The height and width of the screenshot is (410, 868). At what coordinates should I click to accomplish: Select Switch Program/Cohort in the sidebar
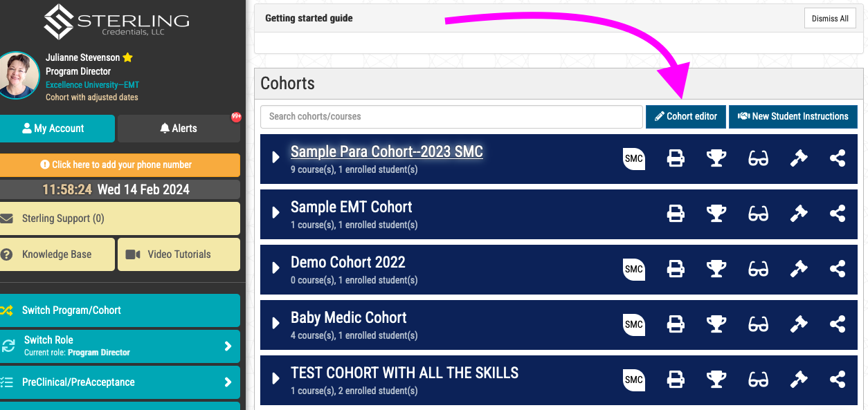tap(120, 311)
